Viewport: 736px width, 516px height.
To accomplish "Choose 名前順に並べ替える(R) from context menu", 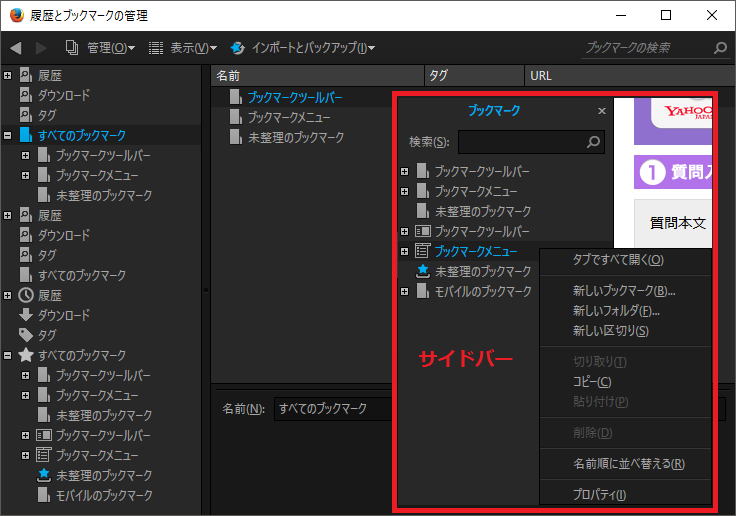I will pyautogui.click(x=625, y=464).
